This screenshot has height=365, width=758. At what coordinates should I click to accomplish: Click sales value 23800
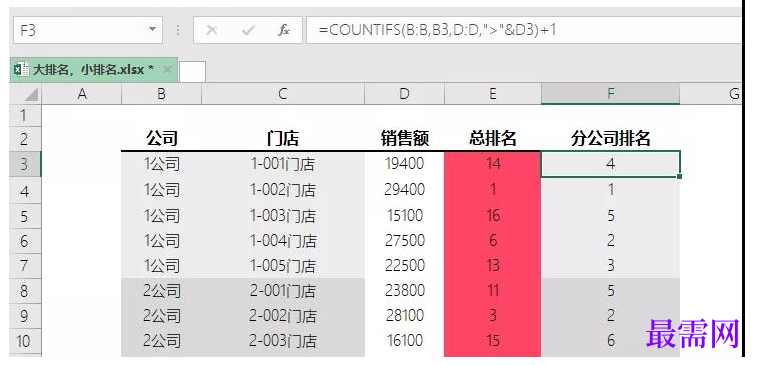(404, 291)
